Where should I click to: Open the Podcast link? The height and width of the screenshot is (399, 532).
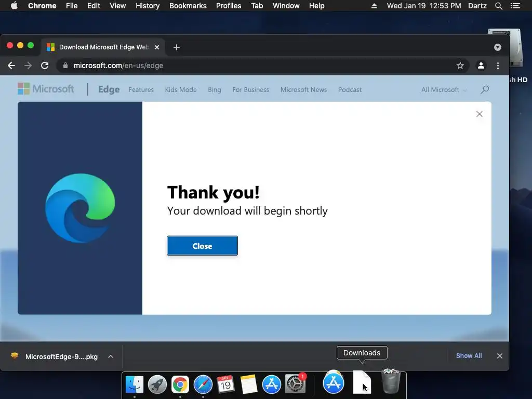click(x=350, y=89)
